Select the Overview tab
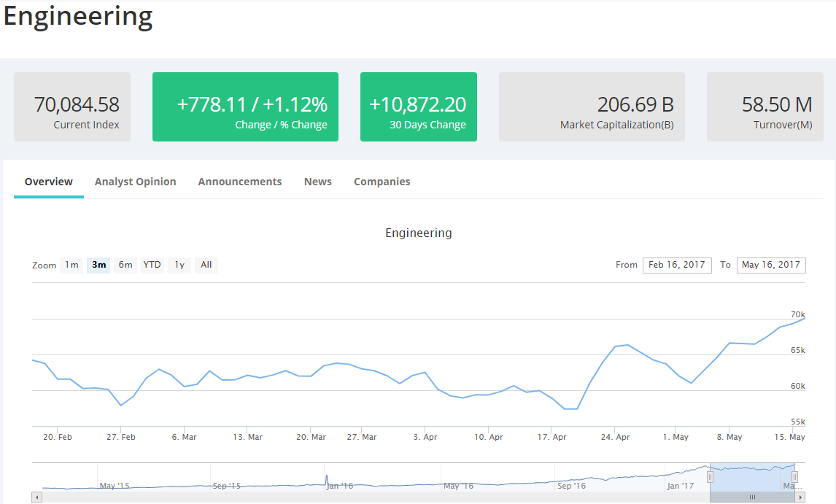836x504 pixels. [x=48, y=181]
